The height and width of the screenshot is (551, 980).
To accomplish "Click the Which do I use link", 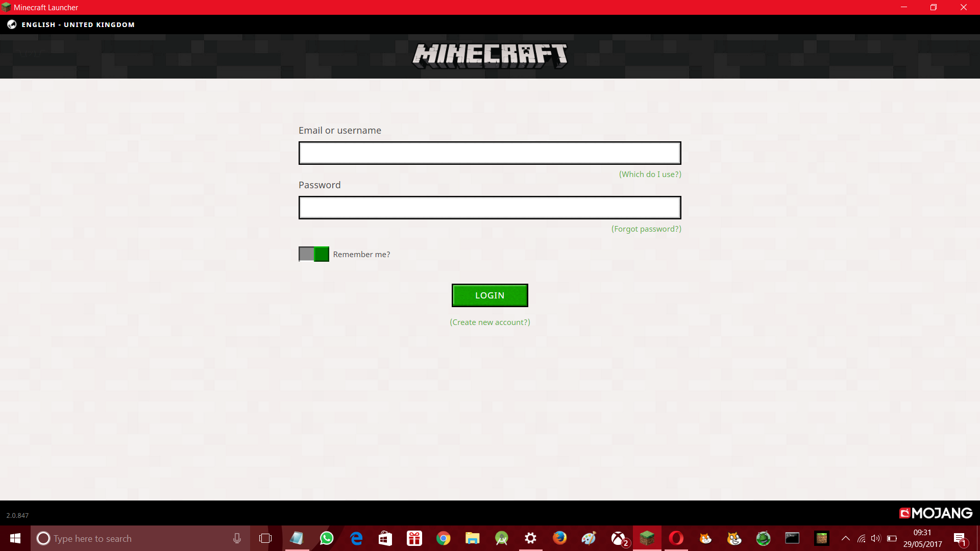I will click(650, 174).
